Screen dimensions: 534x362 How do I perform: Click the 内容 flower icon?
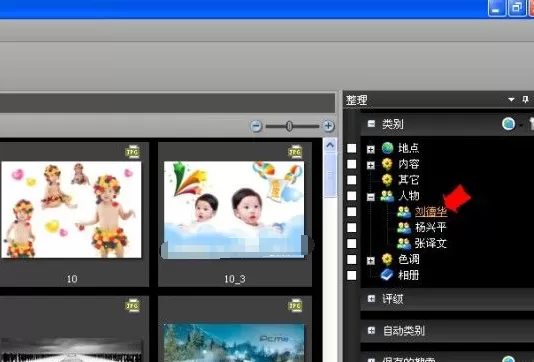point(387,164)
